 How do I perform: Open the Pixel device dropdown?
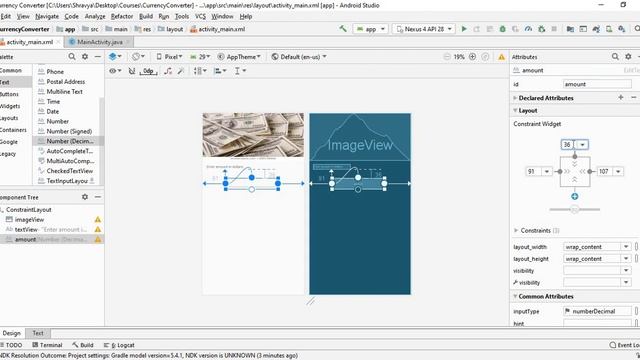pyautogui.click(x=169, y=57)
